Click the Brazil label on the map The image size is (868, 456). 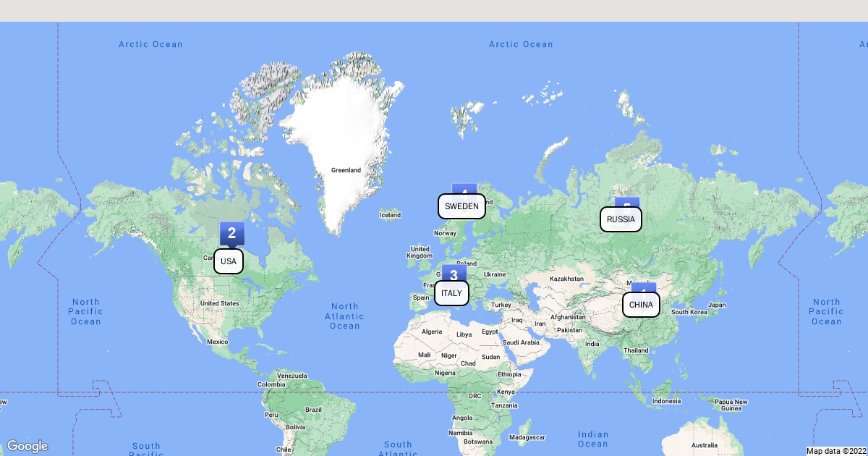tap(313, 410)
